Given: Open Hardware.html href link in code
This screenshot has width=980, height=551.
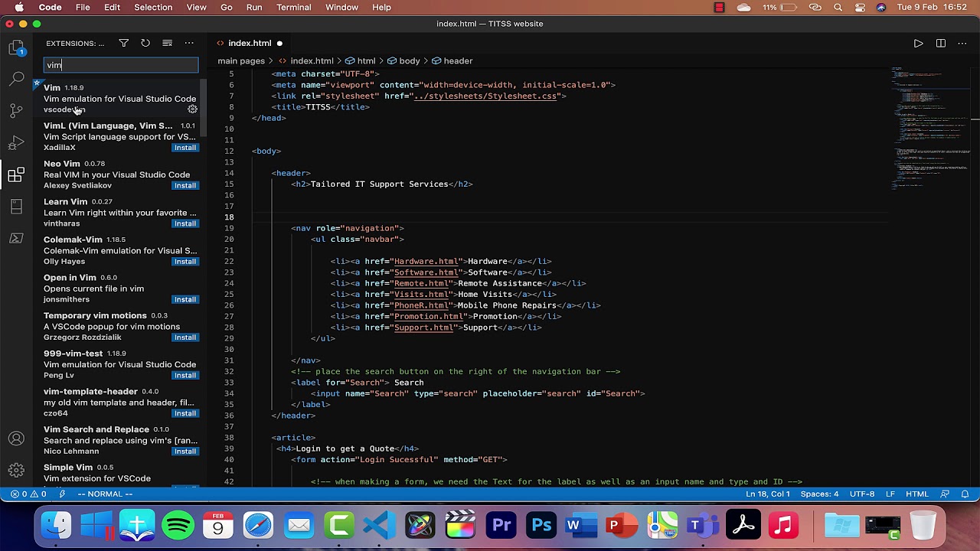Looking at the screenshot, I should [426, 262].
